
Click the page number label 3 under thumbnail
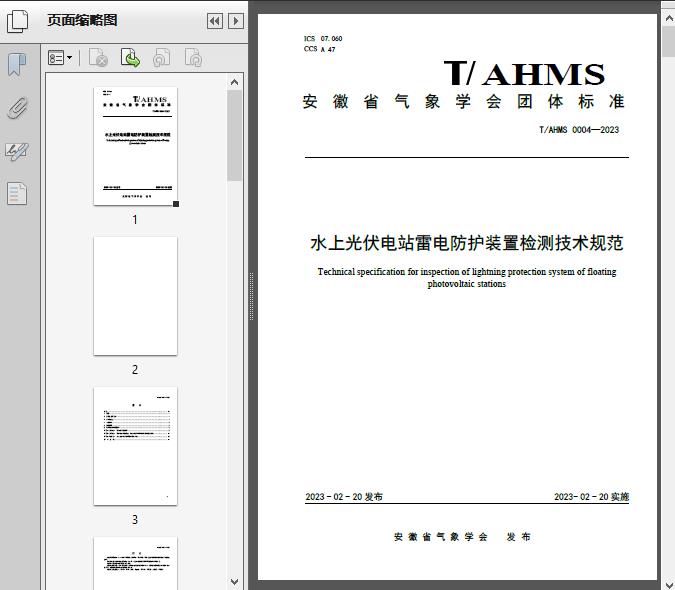(135, 520)
